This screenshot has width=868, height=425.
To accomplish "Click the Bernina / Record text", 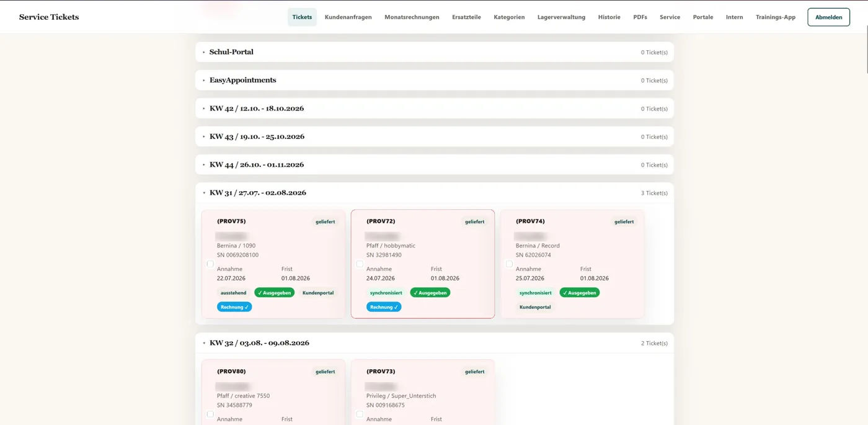I will (x=538, y=246).
